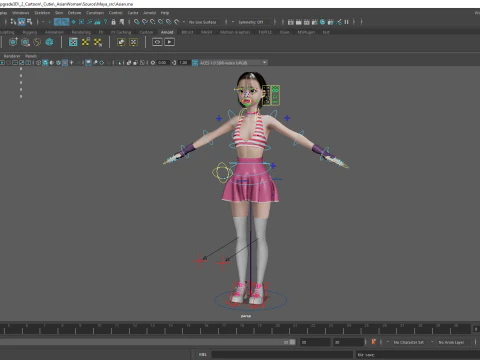Click the first clapperboard render icon
The height and width of the screenshot is (360, 480).
(291, 22)
